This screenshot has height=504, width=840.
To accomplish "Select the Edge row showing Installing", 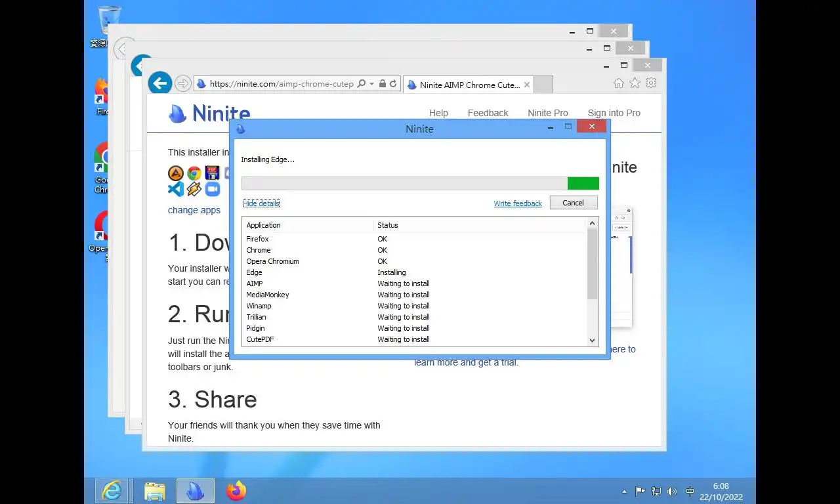I will pos(414,272).
